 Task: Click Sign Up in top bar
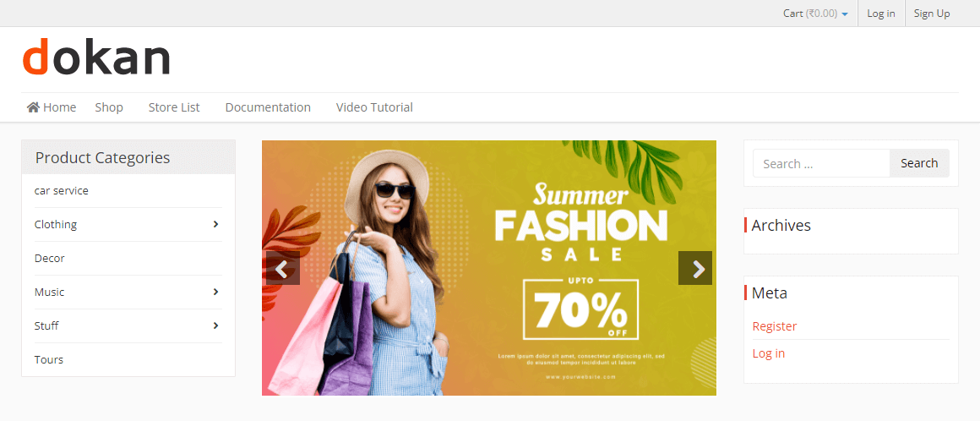tap(931, 14)
